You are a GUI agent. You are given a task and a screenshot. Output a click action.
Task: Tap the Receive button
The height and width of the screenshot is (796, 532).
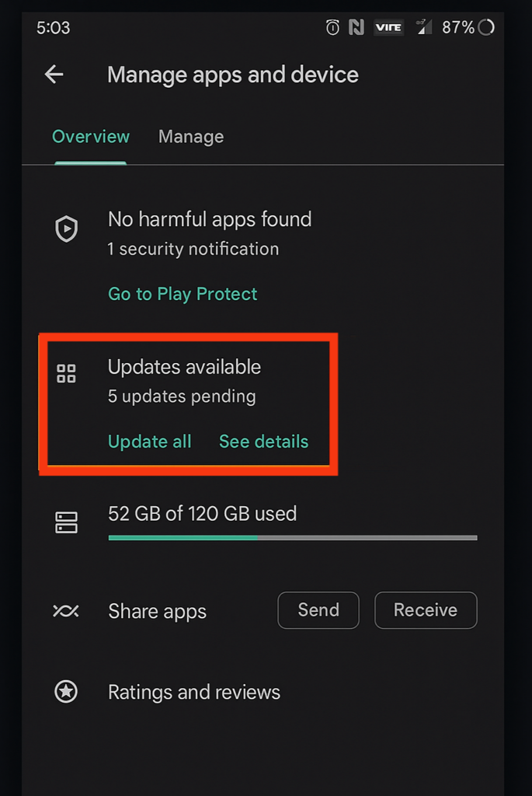pos(426,610)
